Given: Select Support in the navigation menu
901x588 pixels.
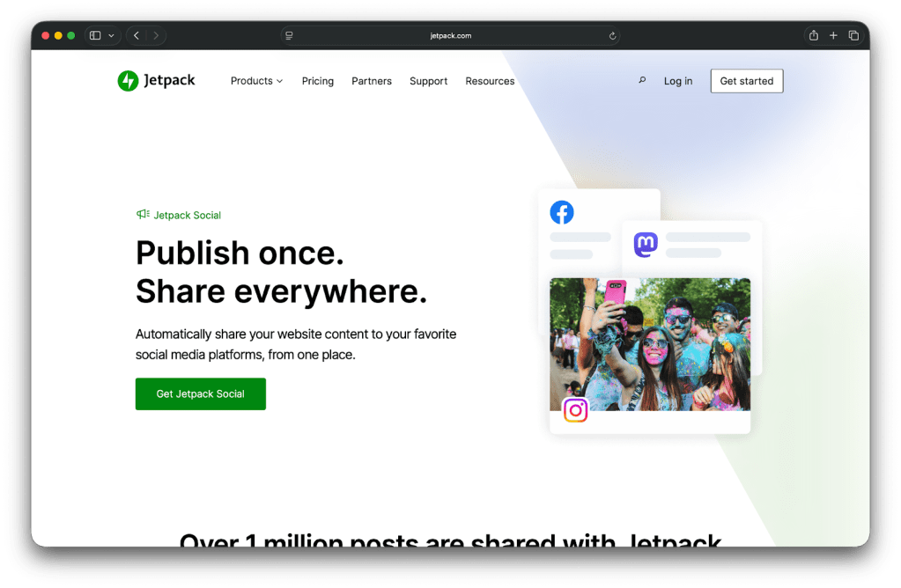Looking at the screenshot, I should coord(428,81).
